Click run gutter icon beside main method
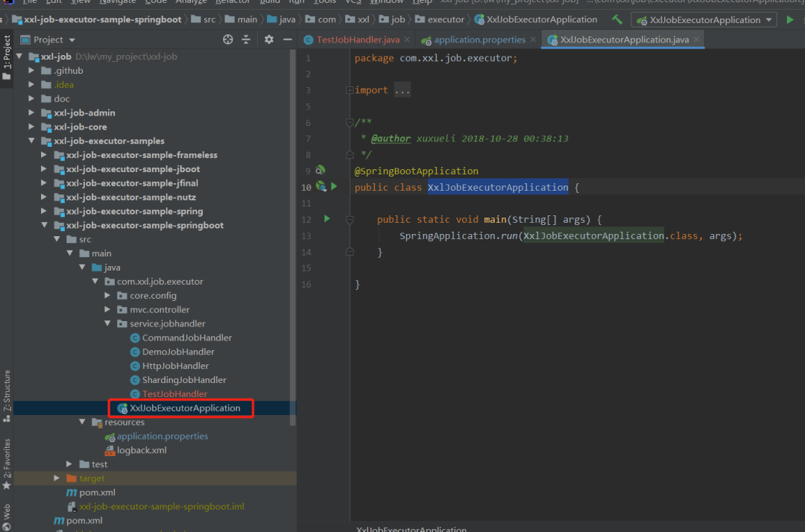The width and height of the screenshot is (805, 532). 326,219
